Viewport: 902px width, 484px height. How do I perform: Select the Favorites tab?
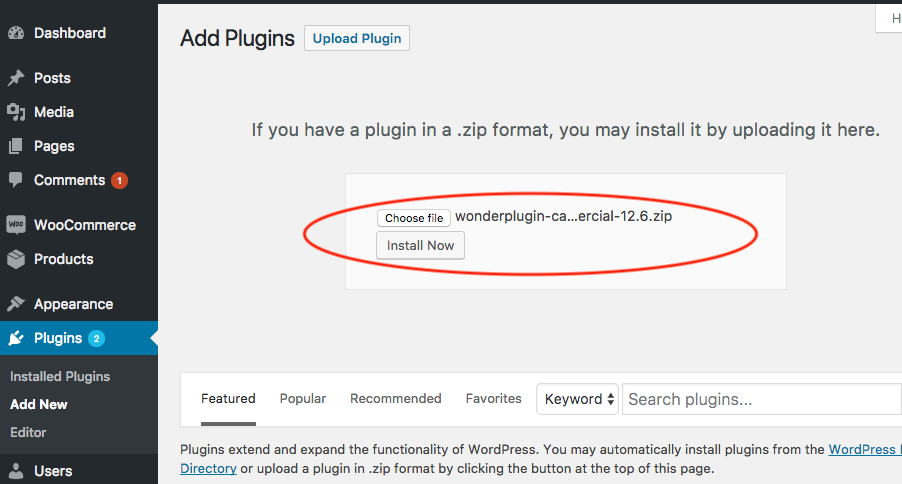coord(493,398)
